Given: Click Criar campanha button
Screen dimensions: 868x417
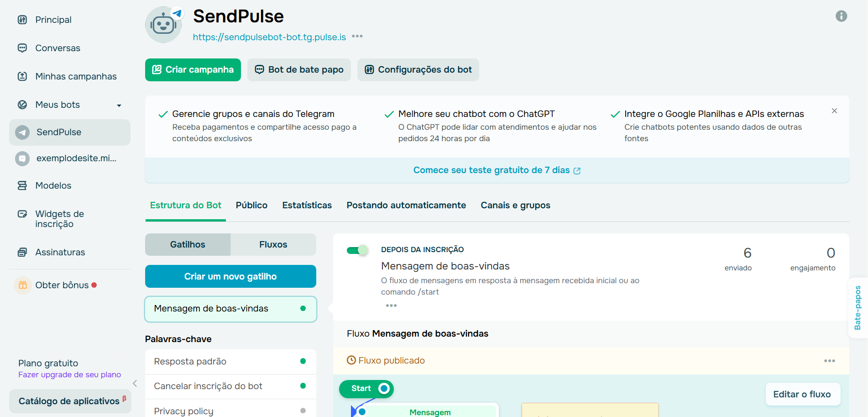Looking at the screenshot, I should 193,70.
